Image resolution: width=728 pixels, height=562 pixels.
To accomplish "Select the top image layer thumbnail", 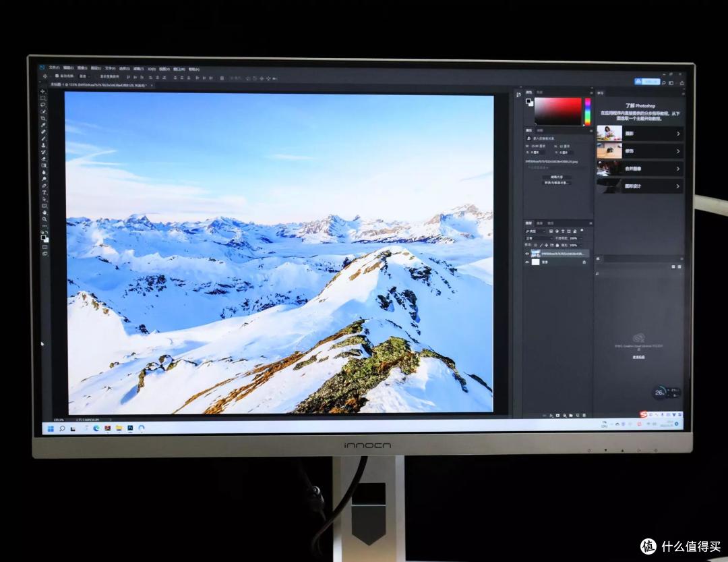I will coord(535,254).
